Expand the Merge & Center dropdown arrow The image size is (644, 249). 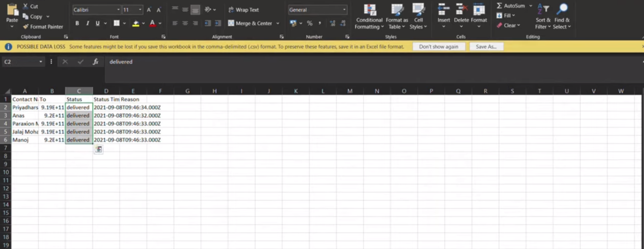277,23
